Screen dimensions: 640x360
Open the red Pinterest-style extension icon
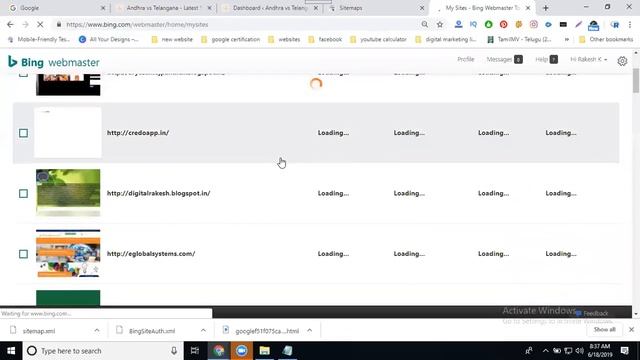[504, 24]
